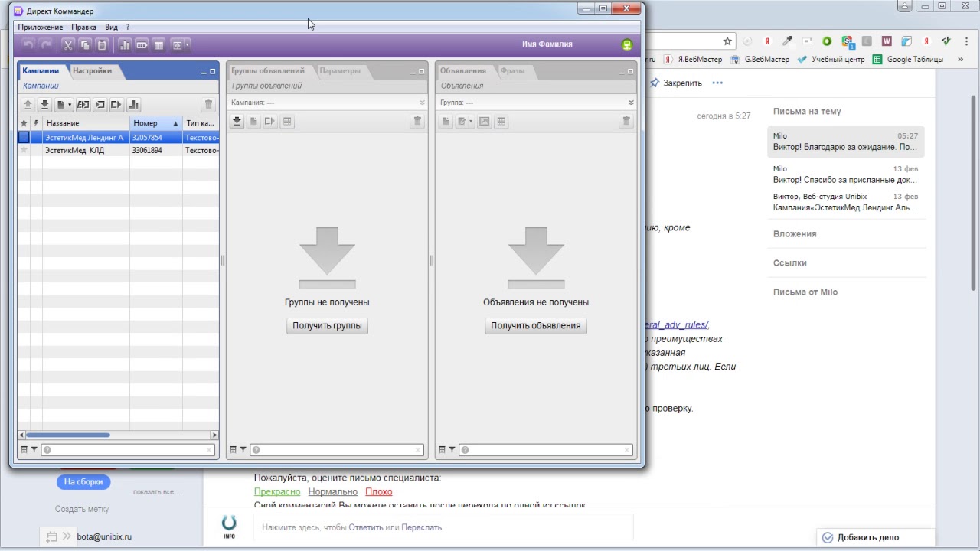The width and height of the screenshot is (980, 551).
Task: Open the ? help menu
Action: coord(128,27)
